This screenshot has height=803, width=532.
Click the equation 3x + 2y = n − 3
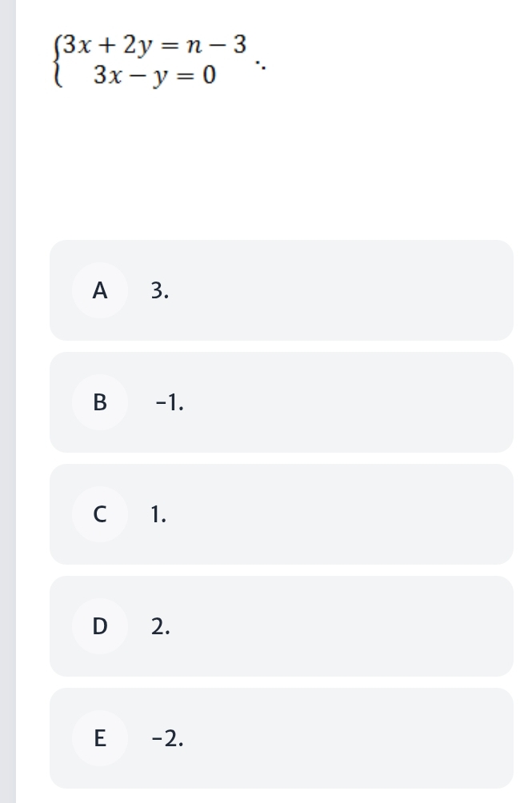click(x=154, y=45)
